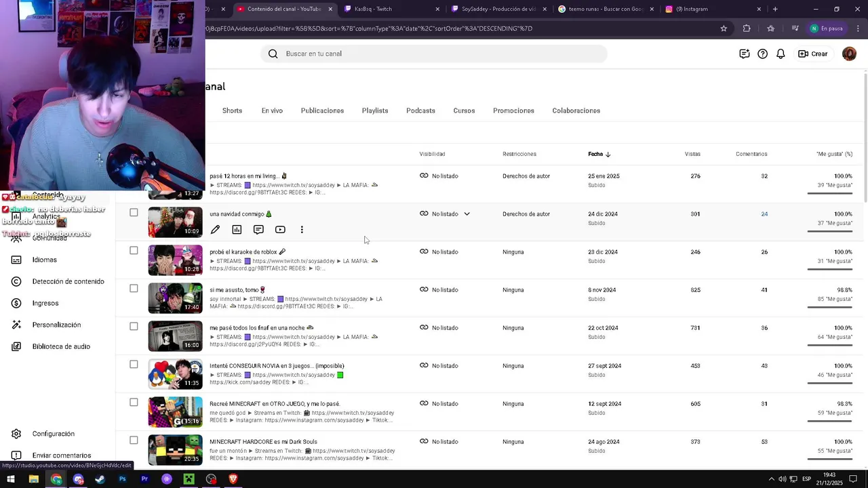Open the Publicaciones tab
Image resolution: width=868 pixels, height=488 pixels.
coord(322,110)
